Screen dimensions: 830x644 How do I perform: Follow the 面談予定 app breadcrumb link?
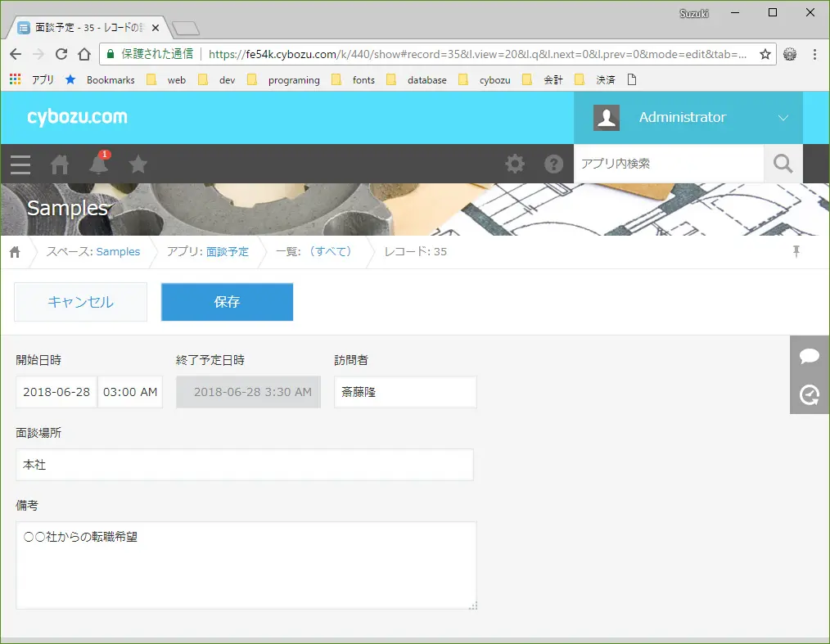point(227,251)
